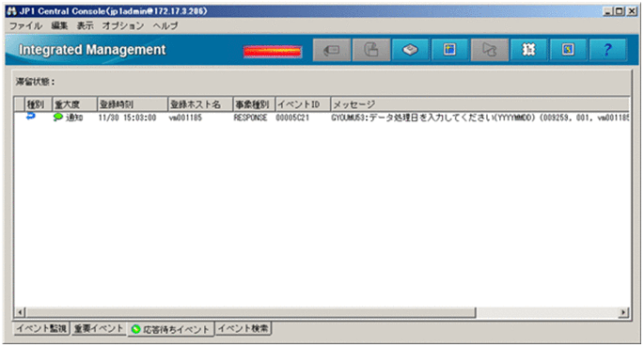This screenshot has width=644, height=347.
Task: Click the horizontal scrollbar thumb
Action: (x=250, y=312)
